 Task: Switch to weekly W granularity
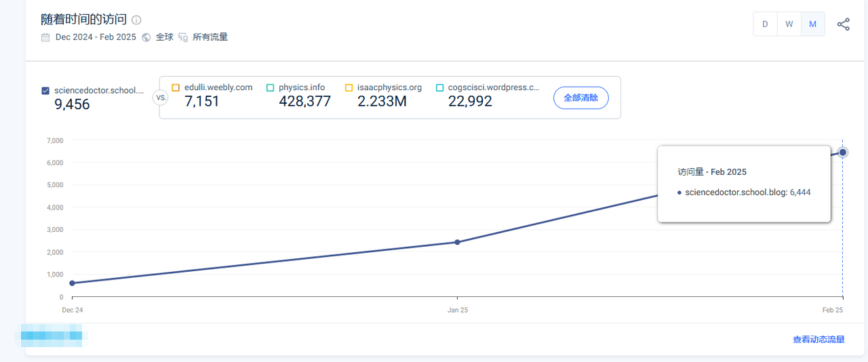pos(789,24)
